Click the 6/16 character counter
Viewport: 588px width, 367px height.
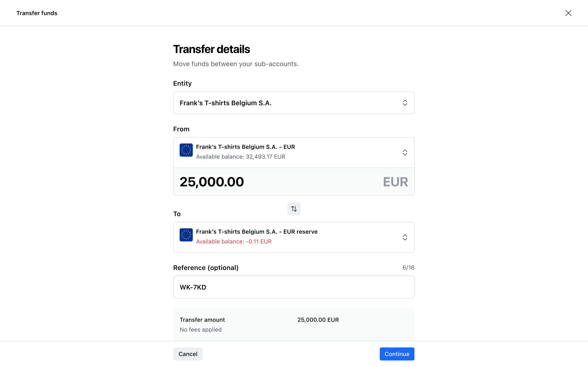(x=408, y=268)
